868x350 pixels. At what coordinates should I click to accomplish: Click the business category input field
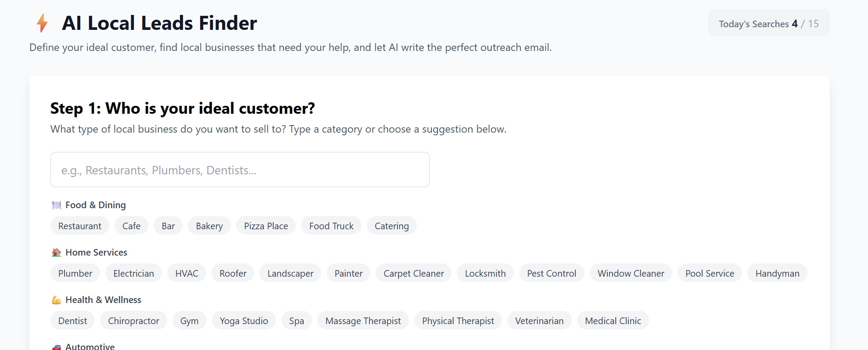click(240, 170)
